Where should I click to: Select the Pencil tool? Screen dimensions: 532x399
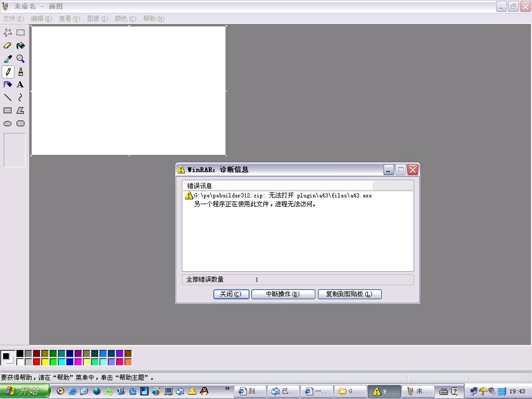8,72
